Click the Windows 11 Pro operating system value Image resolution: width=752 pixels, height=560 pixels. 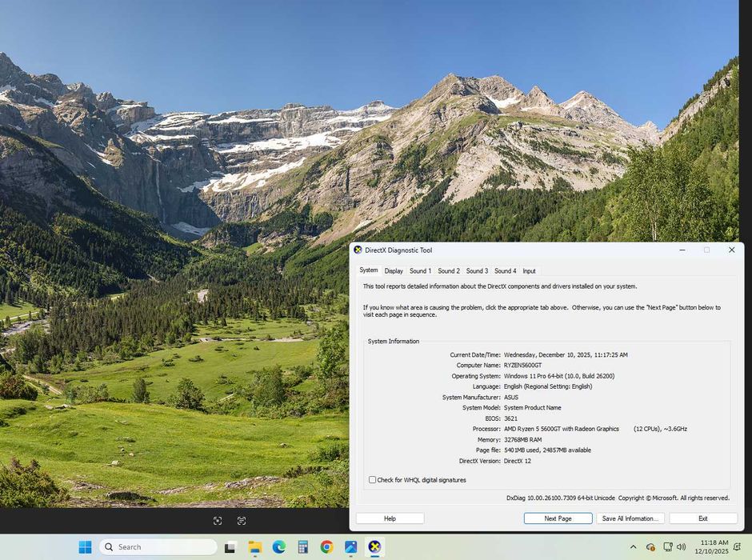[559, 376]
